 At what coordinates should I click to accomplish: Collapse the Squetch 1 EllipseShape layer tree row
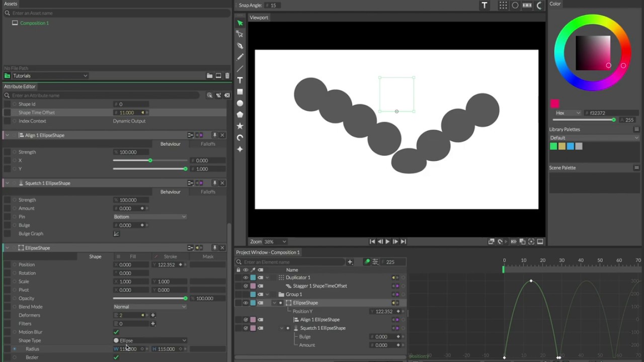click(x=282, y=328)
